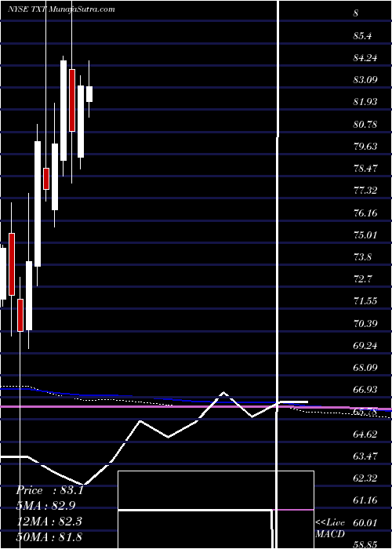
Task: Select the 62.32 price axis label
Action: click(x=365, y=478)
